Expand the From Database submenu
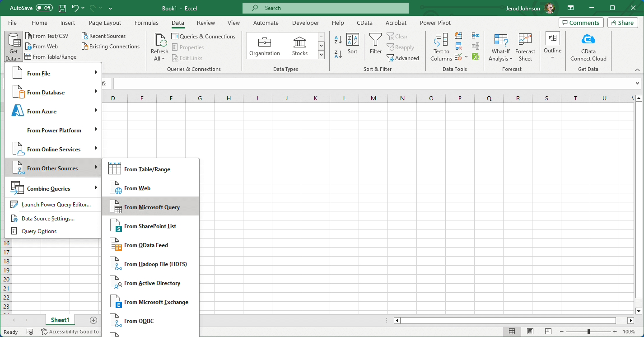 pyautogui.click(x=53, y=92)
